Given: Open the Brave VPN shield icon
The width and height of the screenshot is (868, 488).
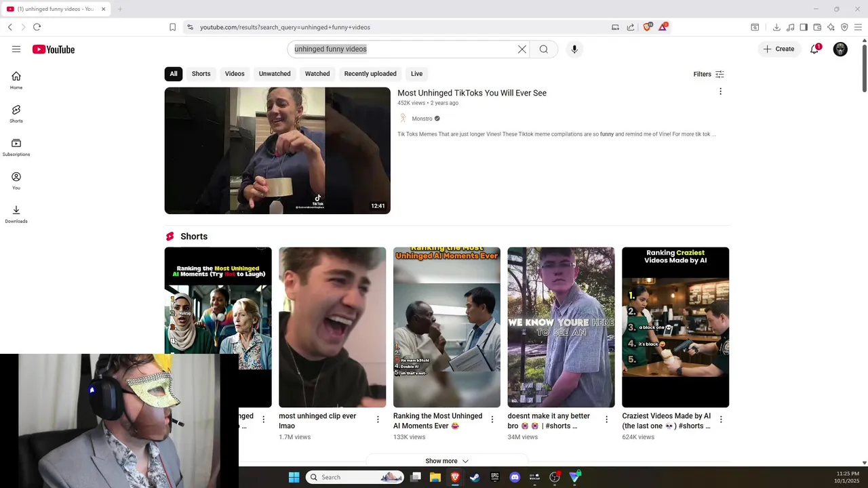Looking at the screenshot, I should (x=844, y=27).
